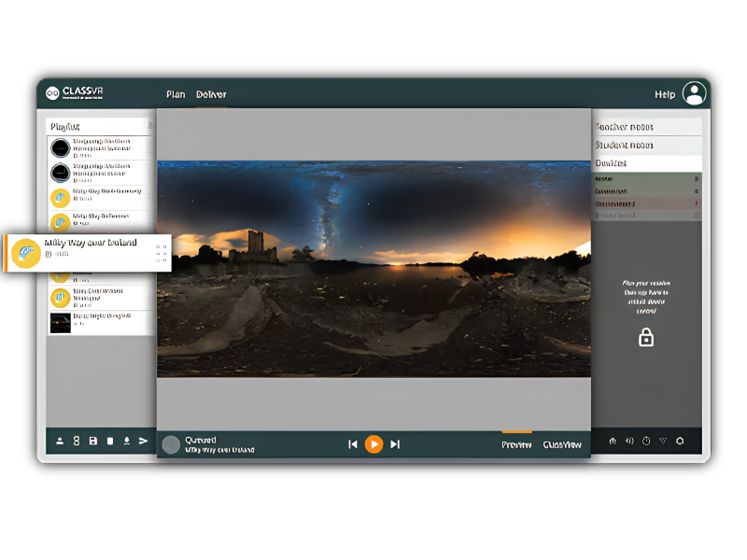Click the trash icon in playlist toolbar
The image size is (747, 560).
pos(110,441)
